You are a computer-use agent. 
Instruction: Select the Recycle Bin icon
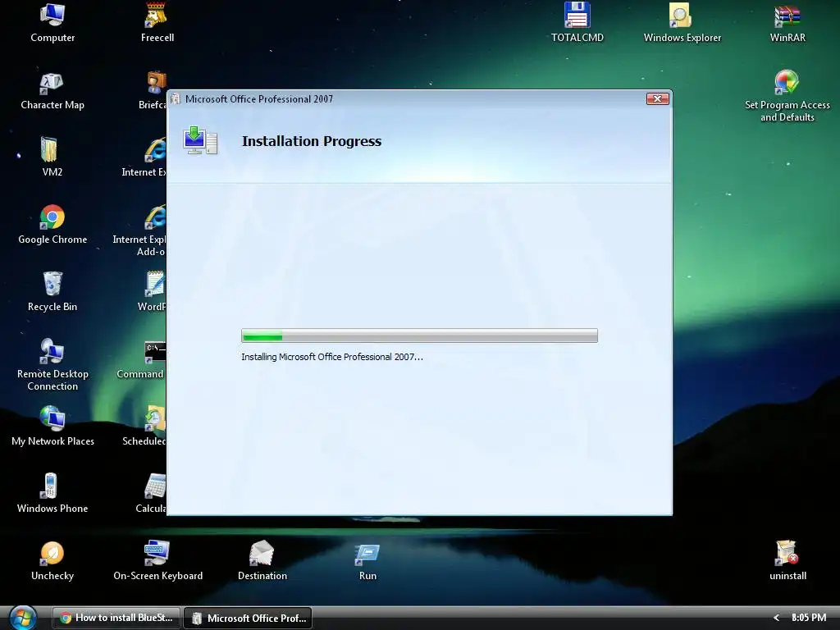(52, 293)
